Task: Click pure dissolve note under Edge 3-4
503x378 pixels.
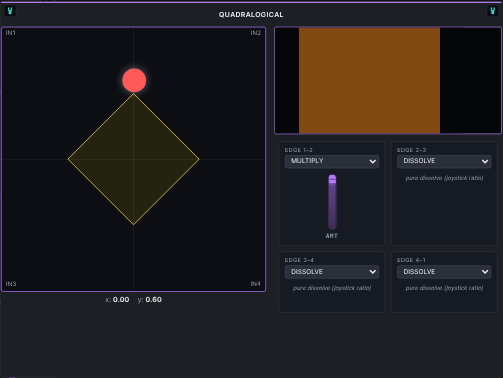Action: click(332, 288)
